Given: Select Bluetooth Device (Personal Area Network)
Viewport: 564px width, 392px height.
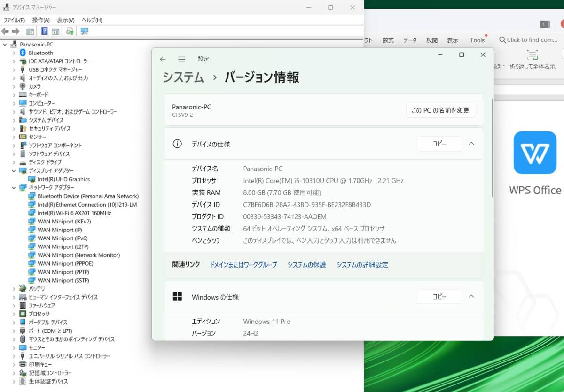Looking at the screenshot, I should click(x=88, y=196).
